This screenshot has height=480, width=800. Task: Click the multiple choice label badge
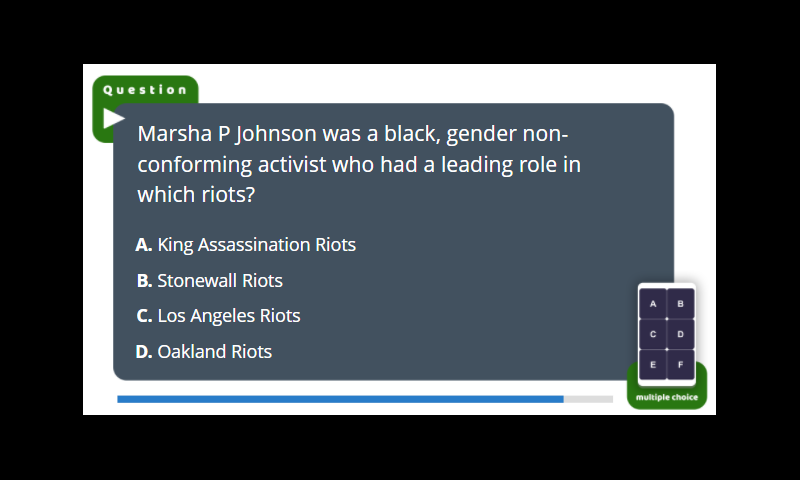[667, 397]
